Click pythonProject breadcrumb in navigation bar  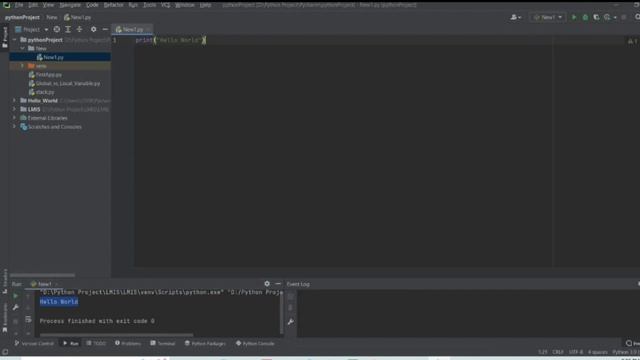[22, 18]
